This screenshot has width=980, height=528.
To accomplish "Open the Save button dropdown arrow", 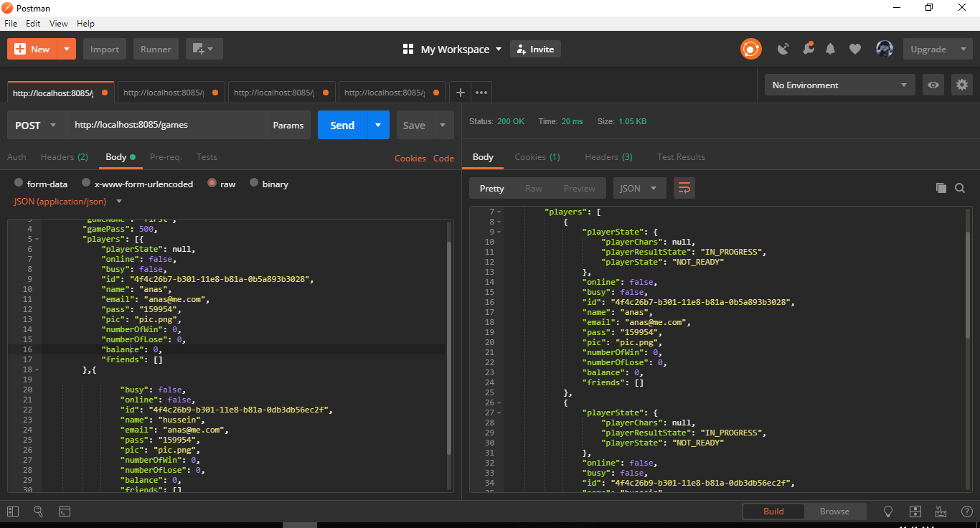I will click(443, 125).
